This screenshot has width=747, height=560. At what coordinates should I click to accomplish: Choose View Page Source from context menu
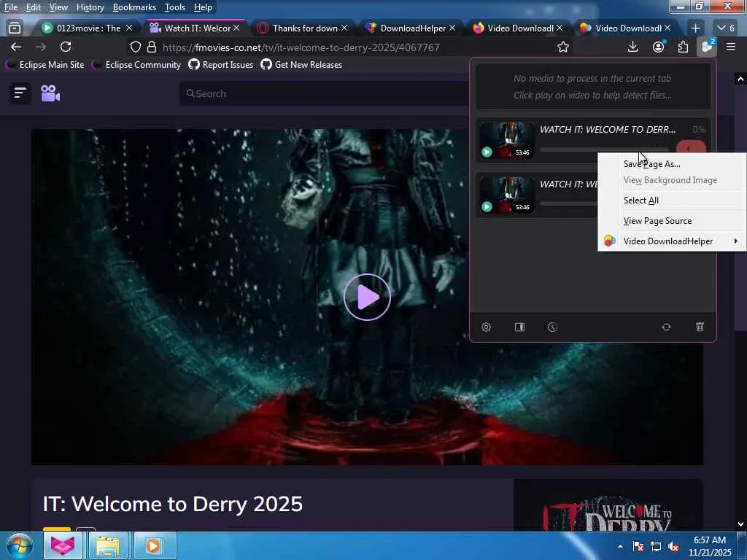coord(657,221)
